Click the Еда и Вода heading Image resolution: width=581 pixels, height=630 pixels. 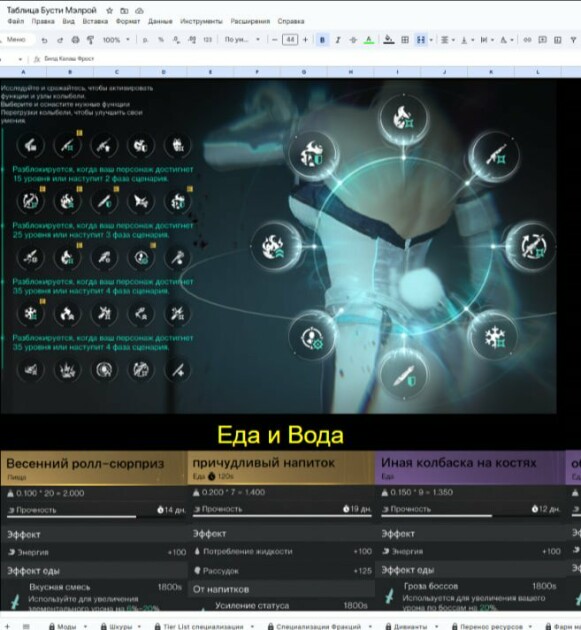[280, 436]
